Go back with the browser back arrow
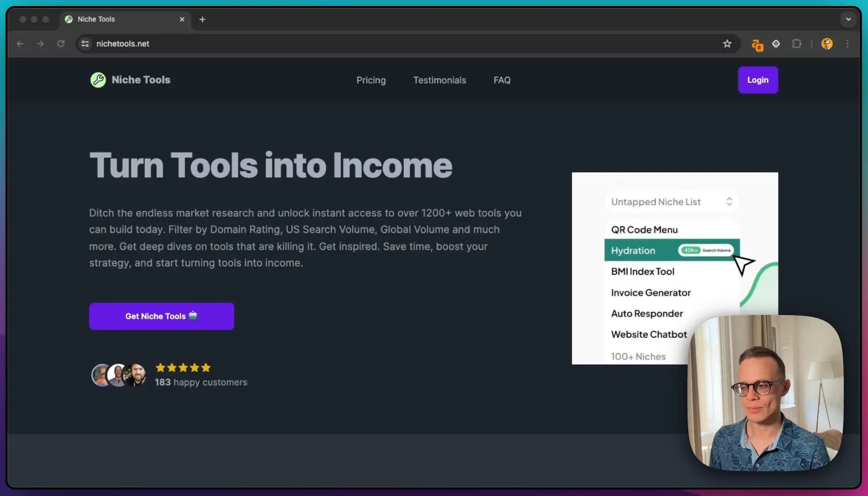868x496 pixels. coord(20,44)
